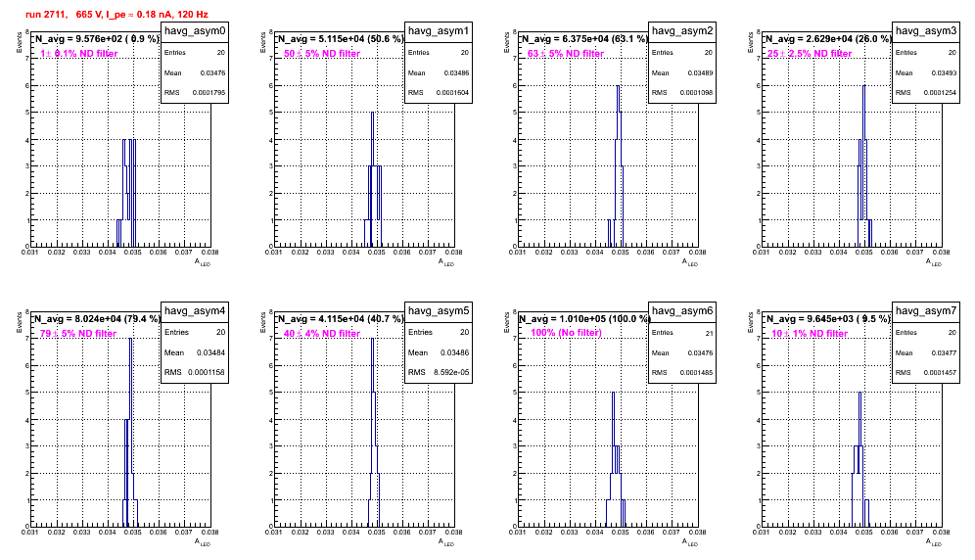The width and height of the screenshot is (975, 560).
Task: Click the N_avg = 6.375e+04 label
Action: tap(584, 38)
